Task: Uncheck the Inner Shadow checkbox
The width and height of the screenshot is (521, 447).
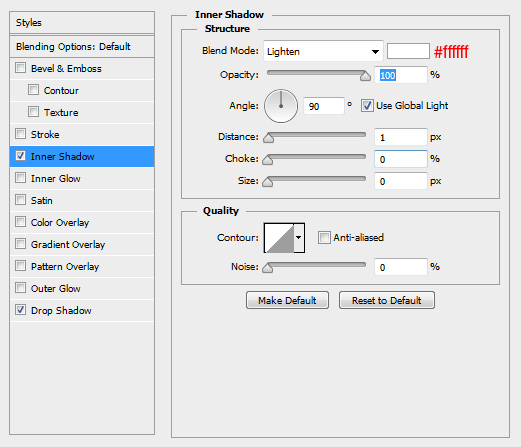Action: click(x=20, y=156)
